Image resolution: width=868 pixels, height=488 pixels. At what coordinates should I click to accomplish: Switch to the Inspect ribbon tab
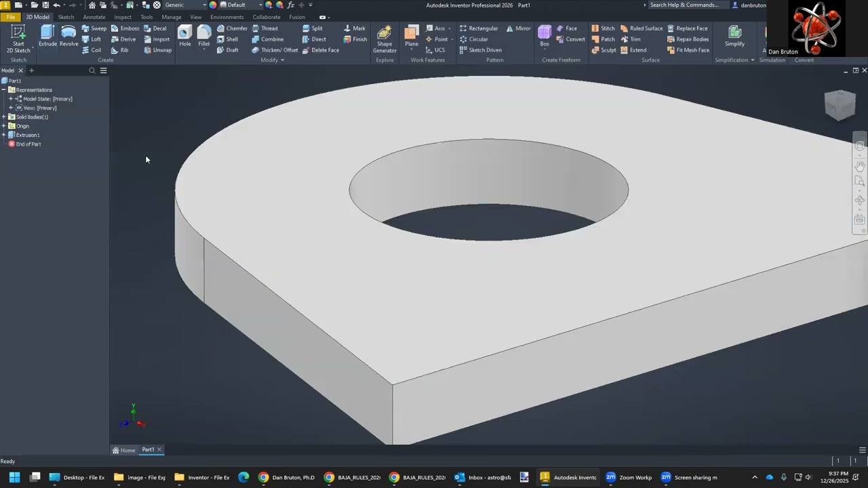coord(123,17)
